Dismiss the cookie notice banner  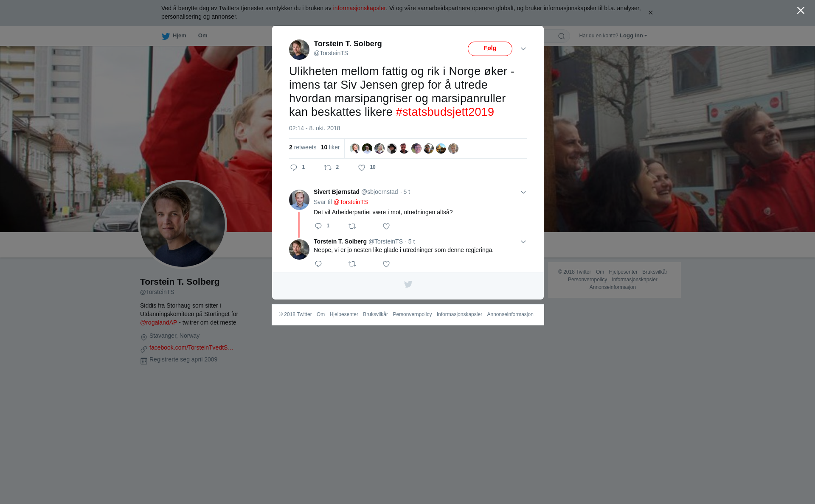650,13
